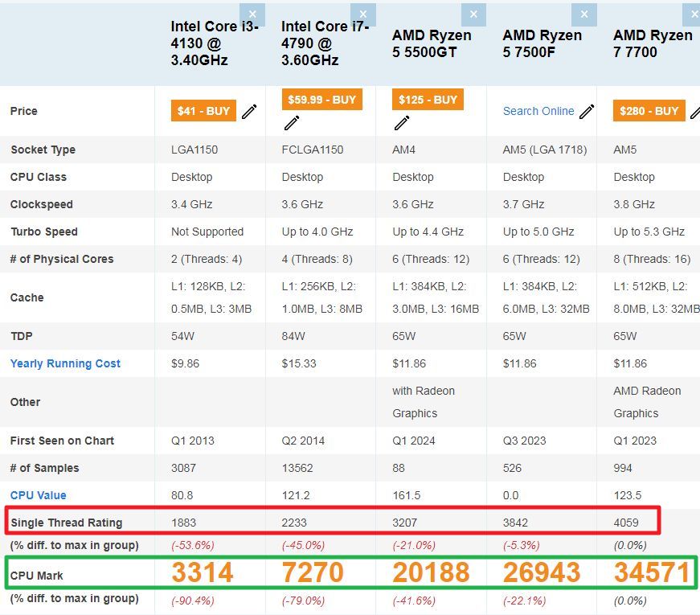Select AMD Ryzen 5 5500GT heading
The width and height of the screenshot is (700, 615).
coord(432,43)
